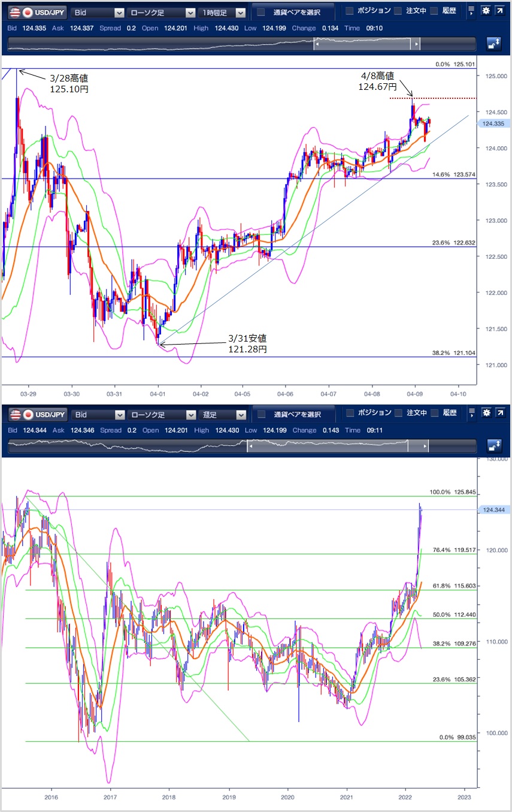The height and width of the screenshot is (812, 512).
Task: Click the hourly navigator range slider handle
Action: (x=363, y=44)
